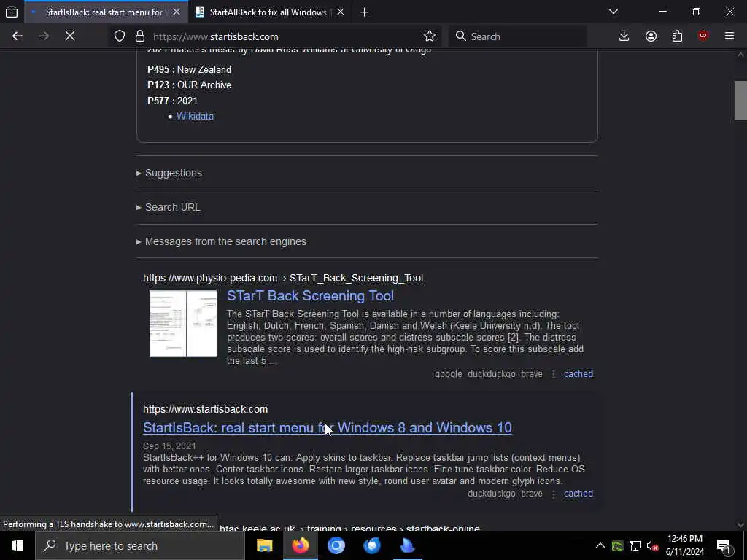Open the Downloads panel

pos(624,36)
